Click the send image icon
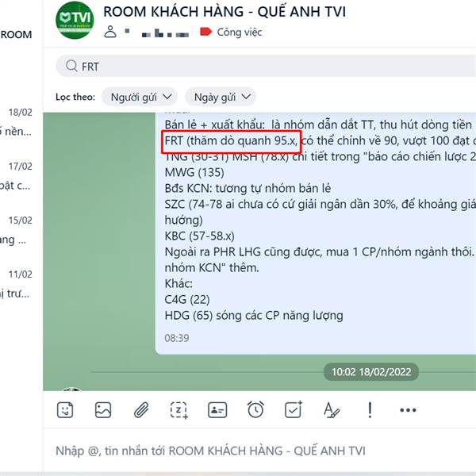Image resolution: width=476 pixels, height=476 pixels. pos(103,410)
